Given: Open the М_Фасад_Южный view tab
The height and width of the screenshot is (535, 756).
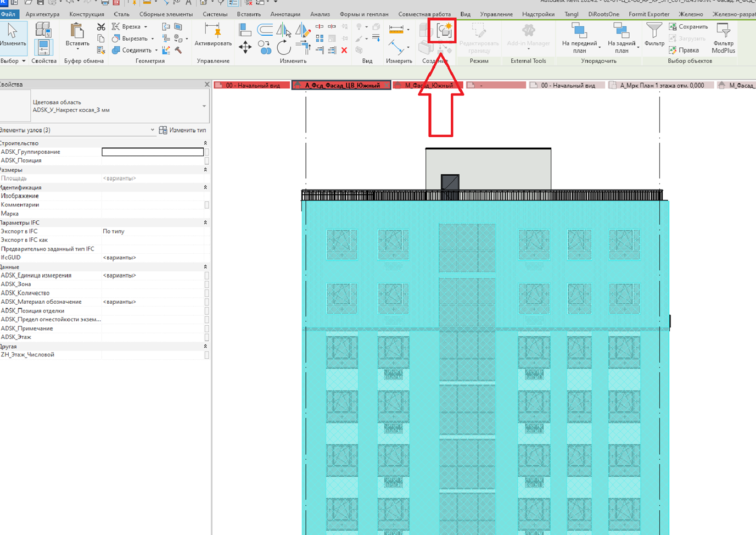Looking at the screenshot, I should coord(428,85).
